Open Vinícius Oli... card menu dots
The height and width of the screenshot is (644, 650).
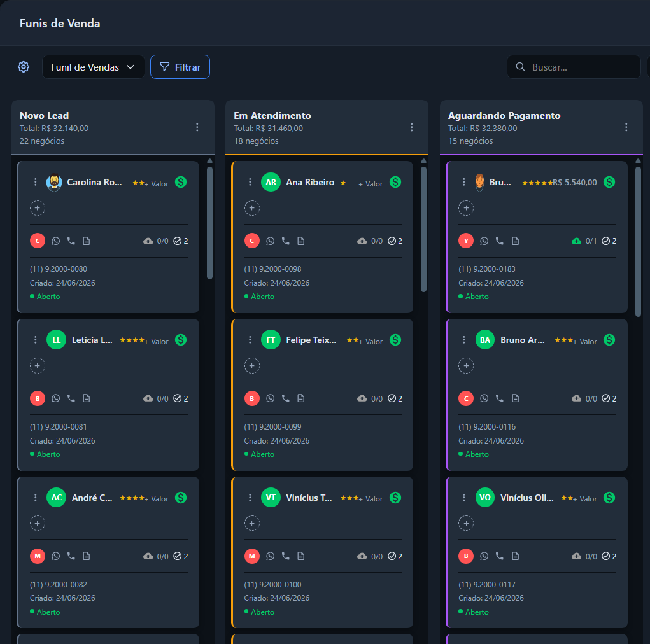click(464, 497)
